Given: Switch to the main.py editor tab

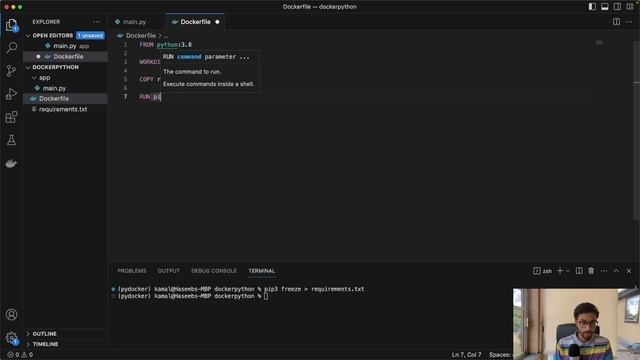Looking at the screenshot, I should [x=134, y=22].
